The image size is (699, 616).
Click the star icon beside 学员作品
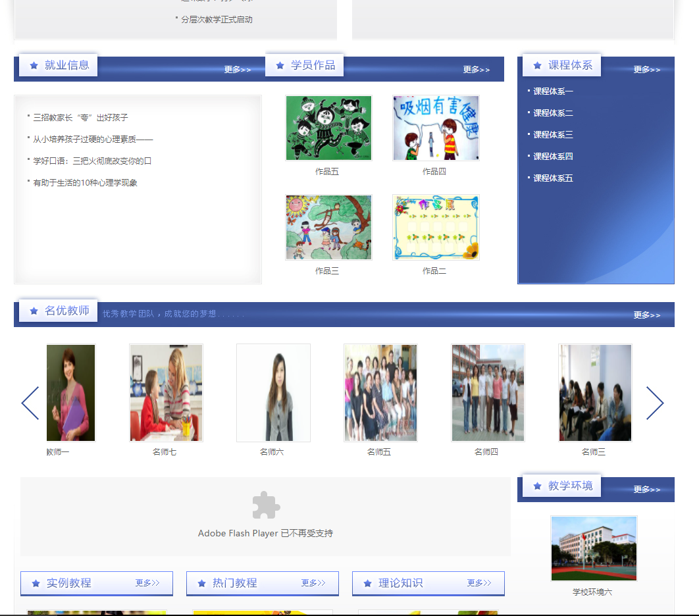click(280, 66)
